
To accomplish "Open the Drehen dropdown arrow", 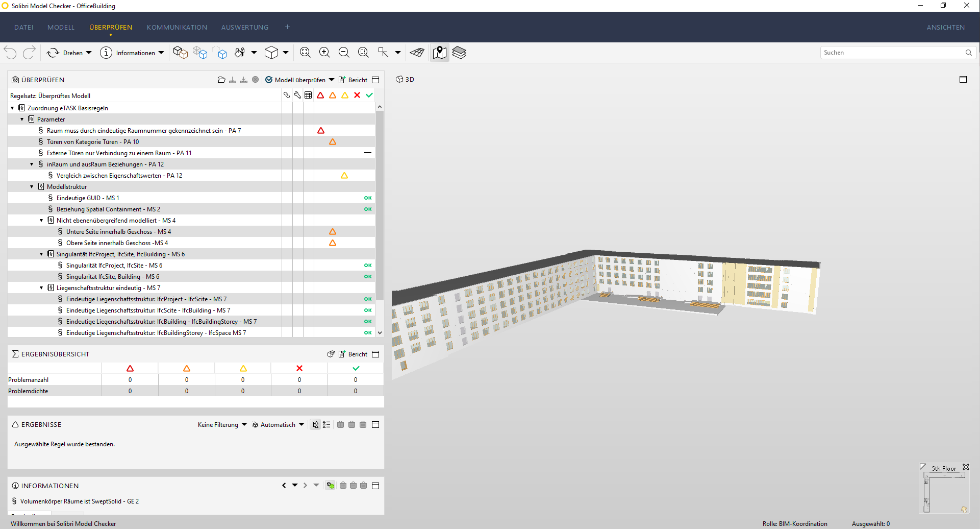I will pyautogui.click(x=89, y=53).
